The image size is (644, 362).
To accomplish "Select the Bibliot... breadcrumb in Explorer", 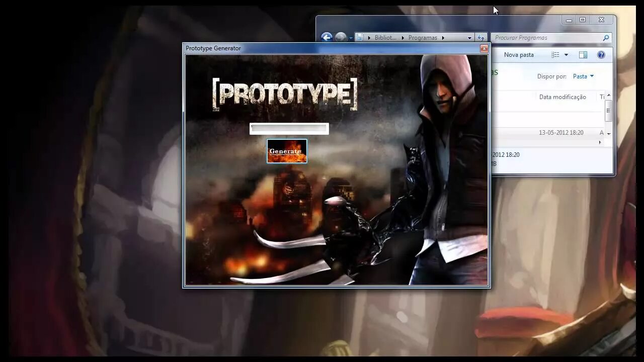I will (x=385, y=38).
